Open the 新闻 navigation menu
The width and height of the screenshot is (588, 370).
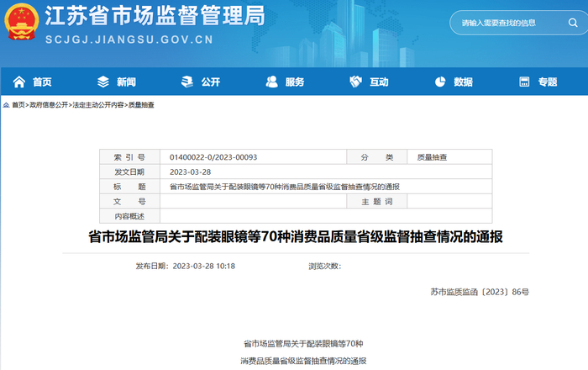126,82
